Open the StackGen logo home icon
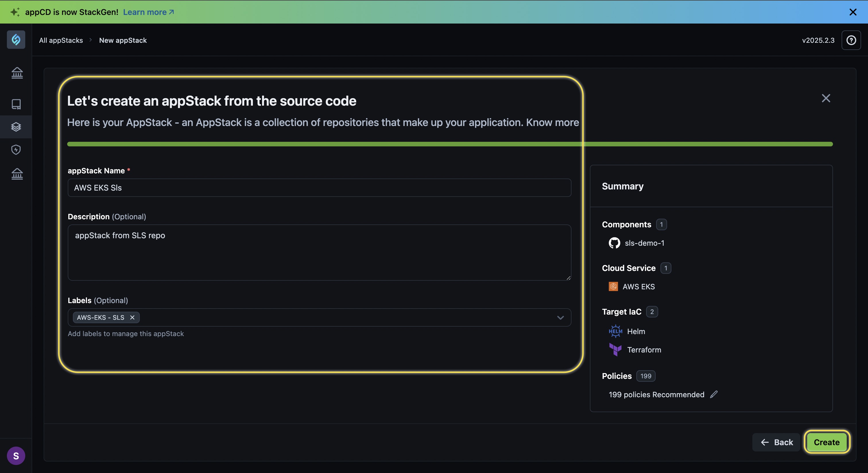 tap(16, 40)
